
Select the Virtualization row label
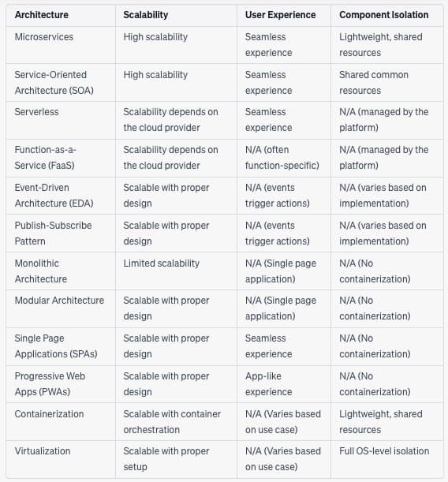click(43, 450)
